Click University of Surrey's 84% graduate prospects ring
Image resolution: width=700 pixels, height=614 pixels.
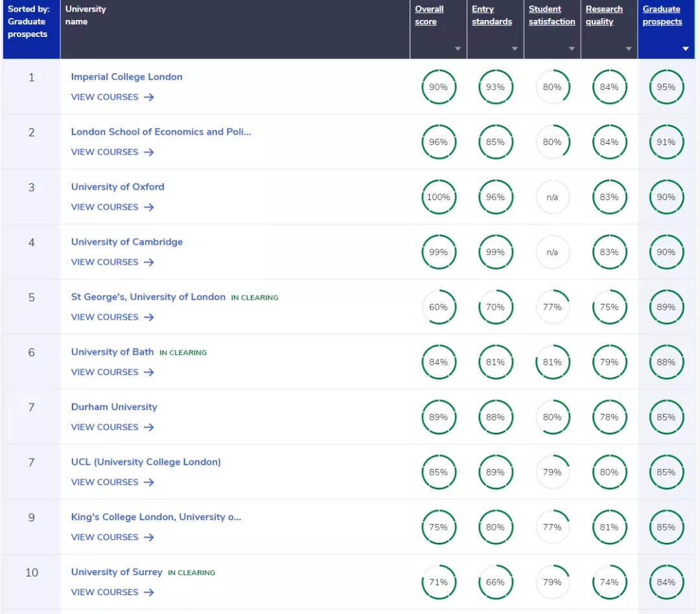[666, 582]
